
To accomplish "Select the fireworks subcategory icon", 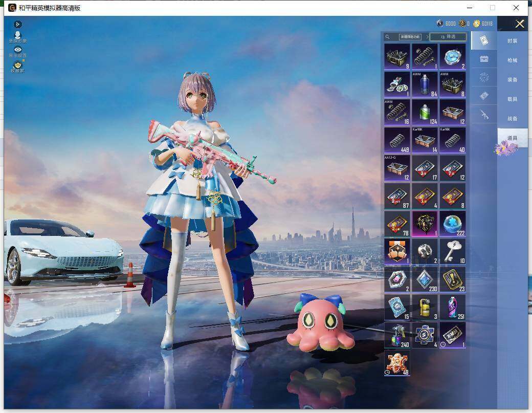I will [x=484, y=77].
